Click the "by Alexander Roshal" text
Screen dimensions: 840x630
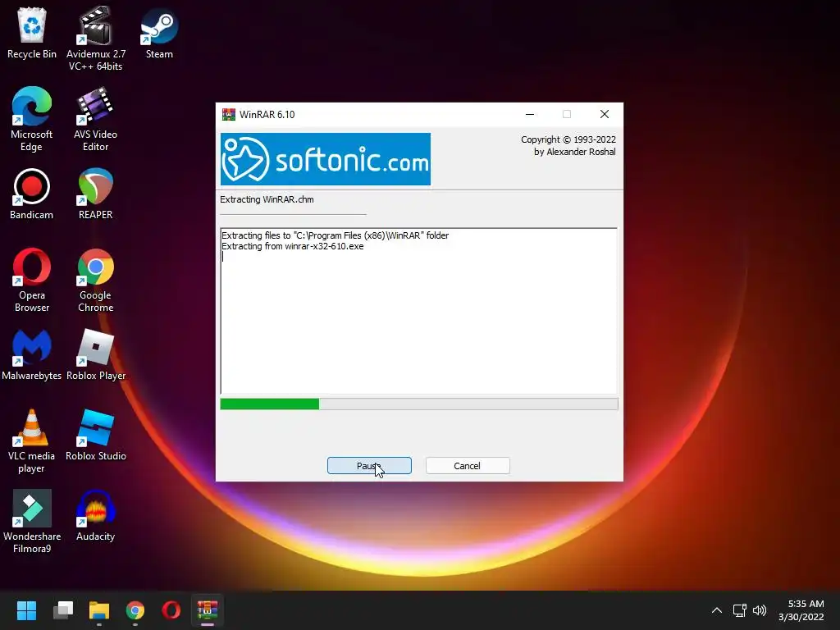tap(574, 152)
